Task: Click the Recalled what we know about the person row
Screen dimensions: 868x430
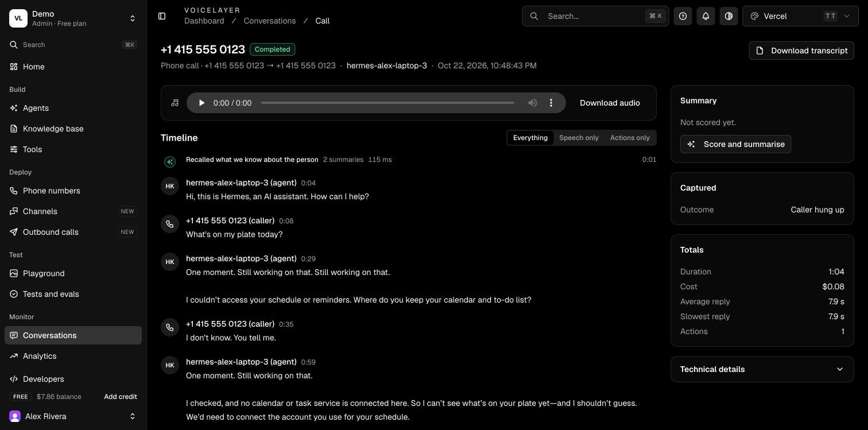Action: tap(409, 160)
